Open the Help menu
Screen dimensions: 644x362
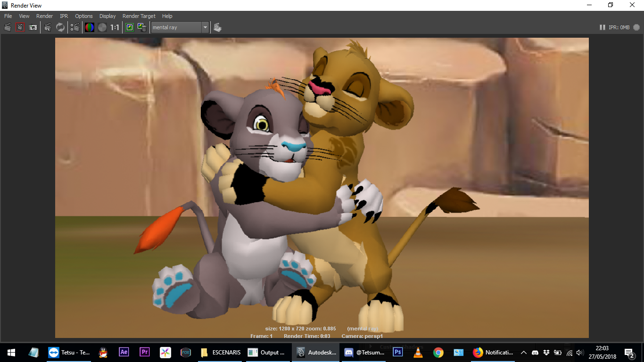[x=167, y=16]
